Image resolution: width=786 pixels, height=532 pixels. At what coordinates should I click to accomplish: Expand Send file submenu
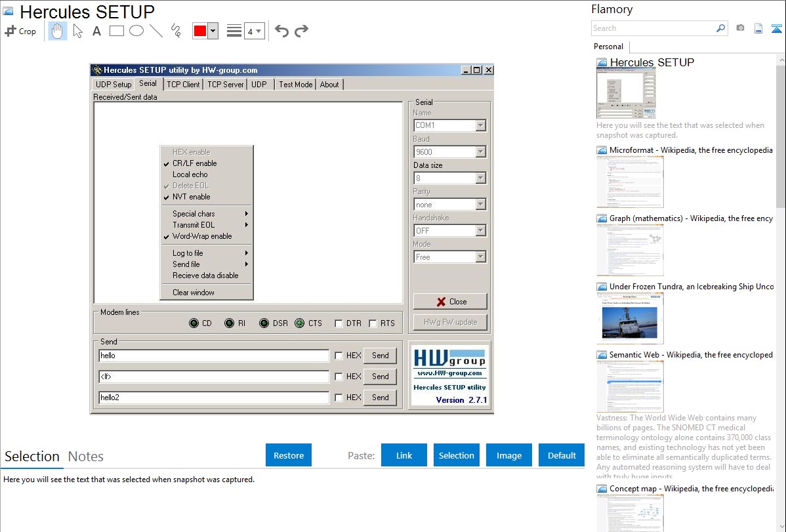207,264
